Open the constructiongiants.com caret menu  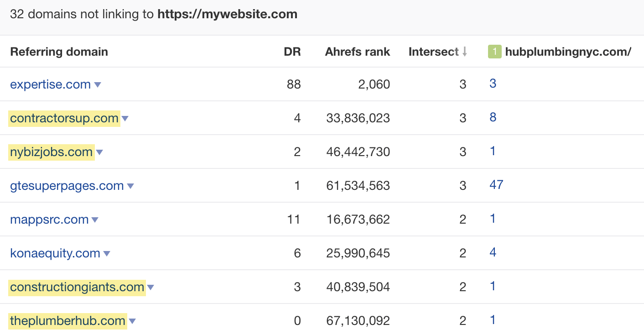(151, 287)
